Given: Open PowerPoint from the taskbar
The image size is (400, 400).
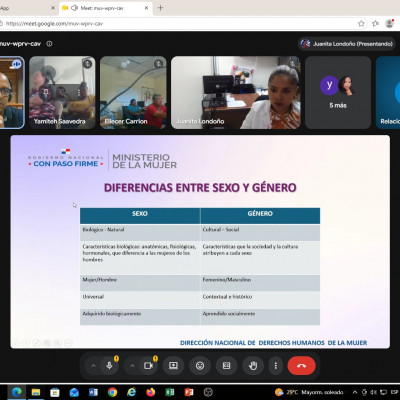Looking at the screenshot, I should pyautogui.click(x=189, y=392).
